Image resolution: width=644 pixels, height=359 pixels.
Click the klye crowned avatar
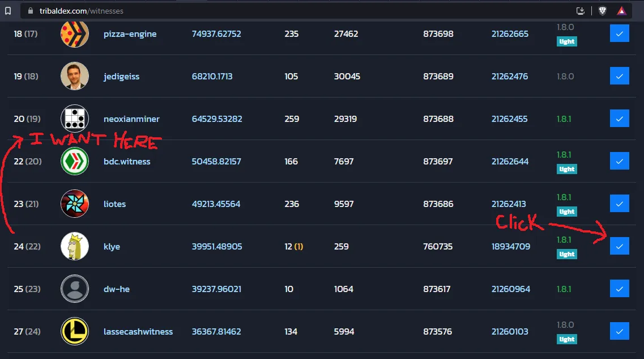(75, 246)
